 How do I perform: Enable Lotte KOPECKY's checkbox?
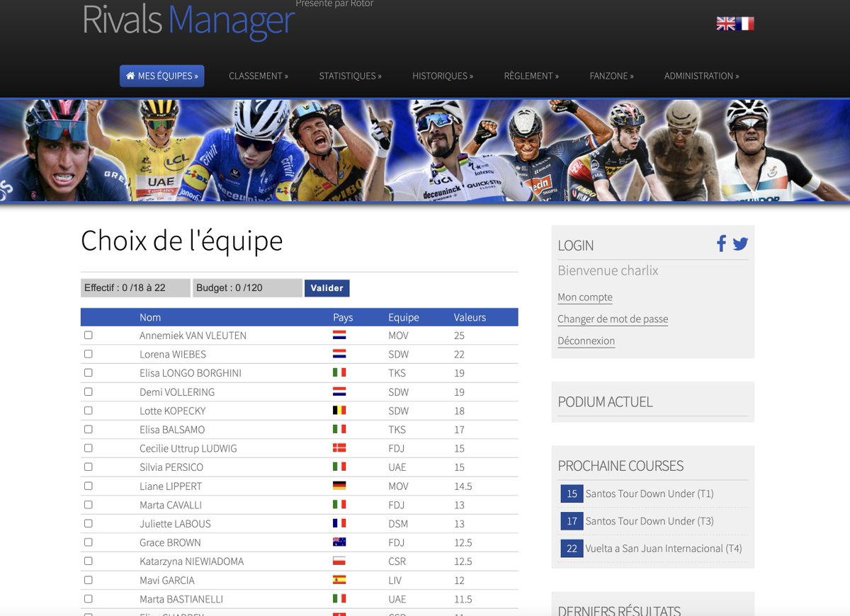89,410
